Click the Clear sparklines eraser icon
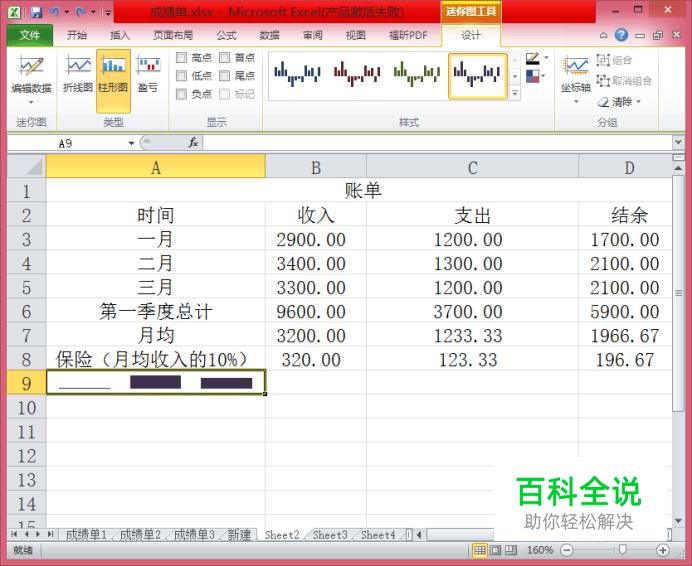Image resolution: width=692 pixels, height=566 pixels. coord(603,102)
